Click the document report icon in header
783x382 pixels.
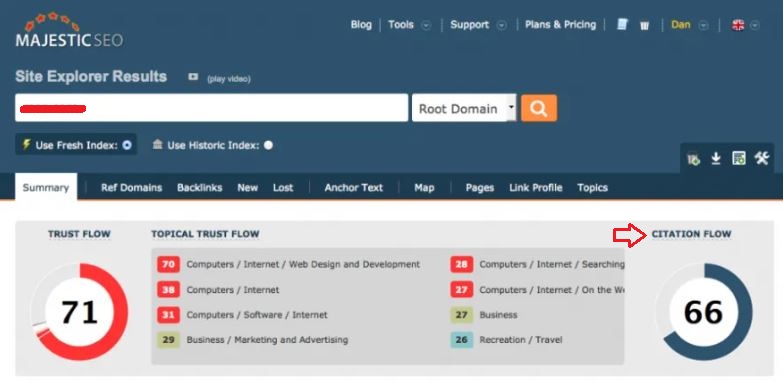[x=622, y=24]
